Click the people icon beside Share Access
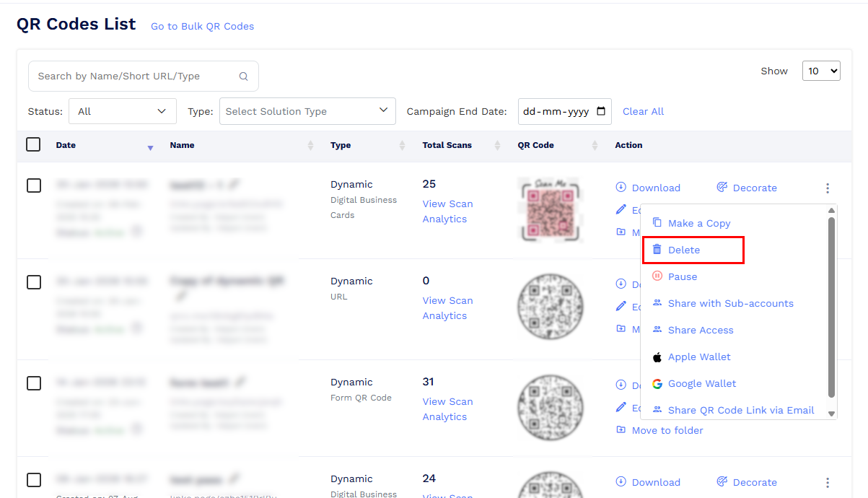This screenshot has width=868, height=498. tap(657, 330)
